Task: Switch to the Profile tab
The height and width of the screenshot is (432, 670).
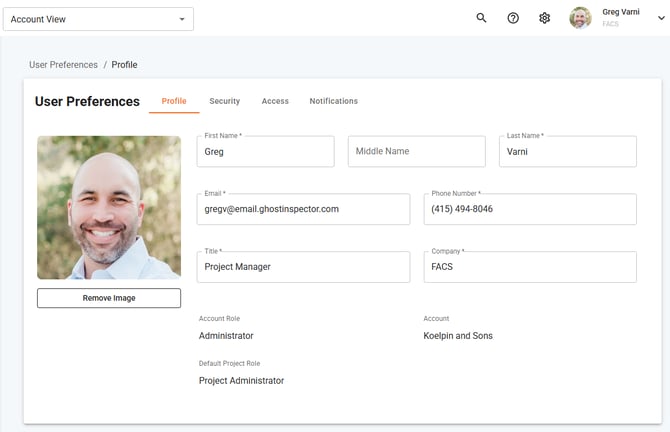Action: click(174, 101)
